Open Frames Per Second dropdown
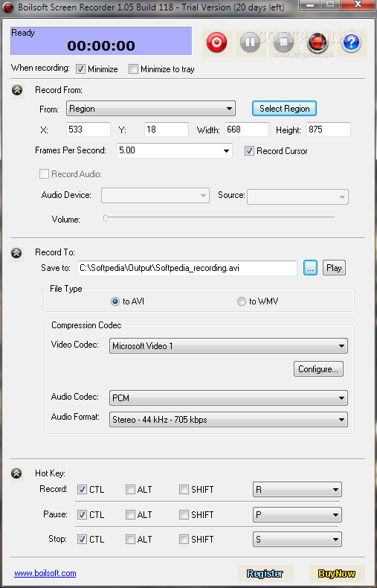This screenshot has height=588, width=377. coord(175,151)
